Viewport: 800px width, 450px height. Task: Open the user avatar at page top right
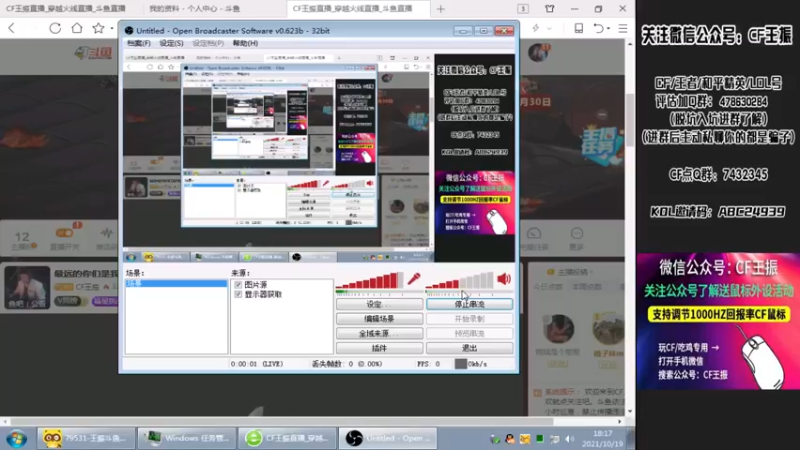point(538,53)
